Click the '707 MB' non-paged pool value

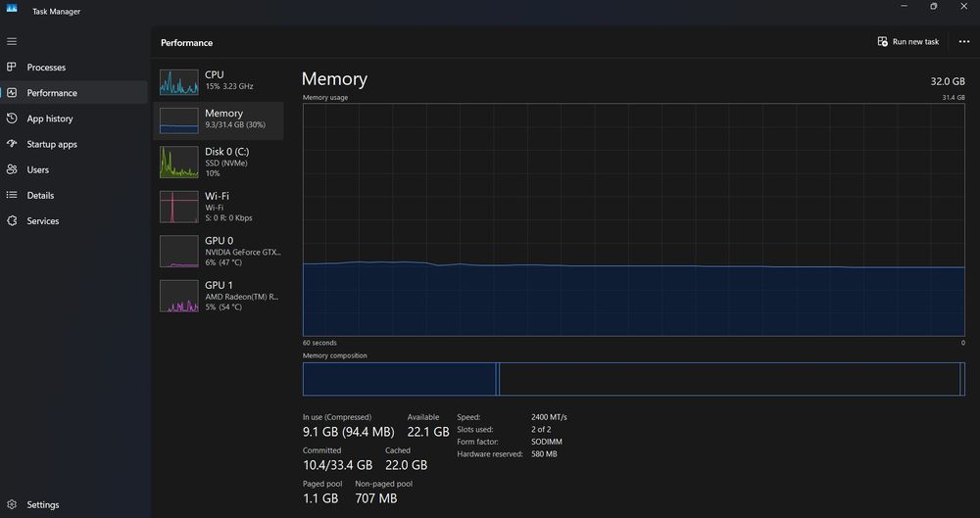(x=376, y=498)
